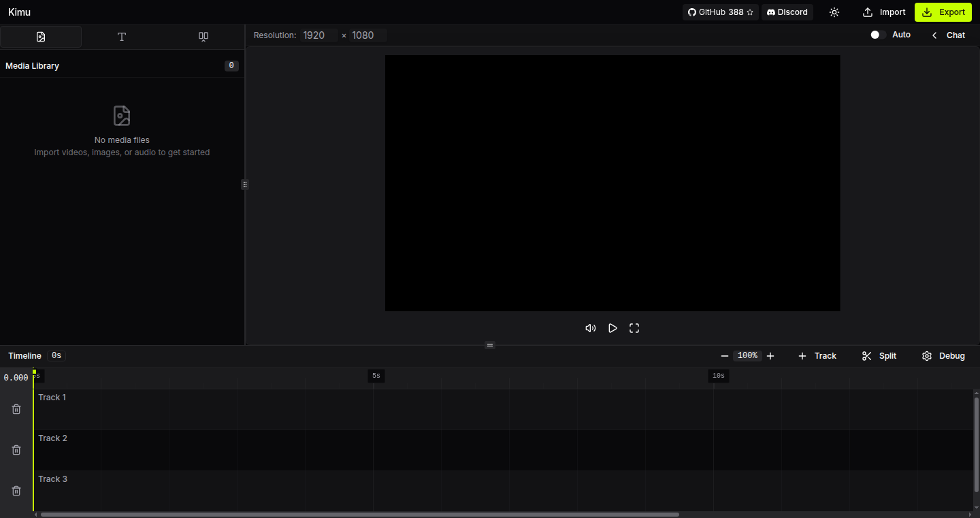Open the transitions tab icon
The image size is (980, 518).
(203, 37)
